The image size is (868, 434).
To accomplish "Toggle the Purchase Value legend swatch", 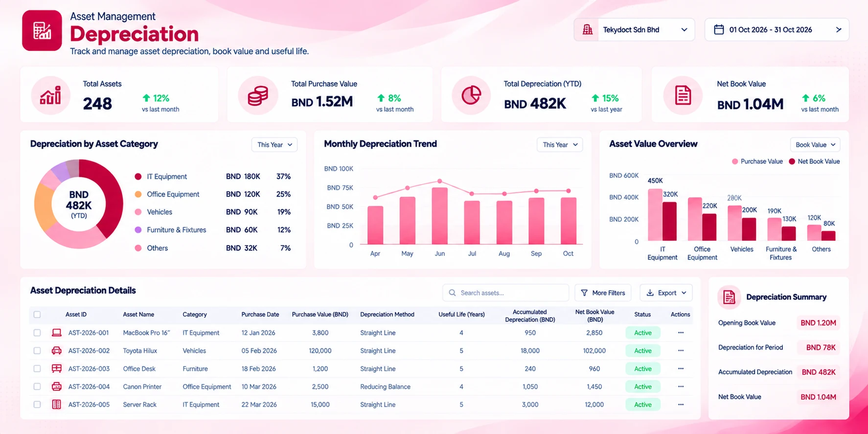I will [x=734, y=161].
